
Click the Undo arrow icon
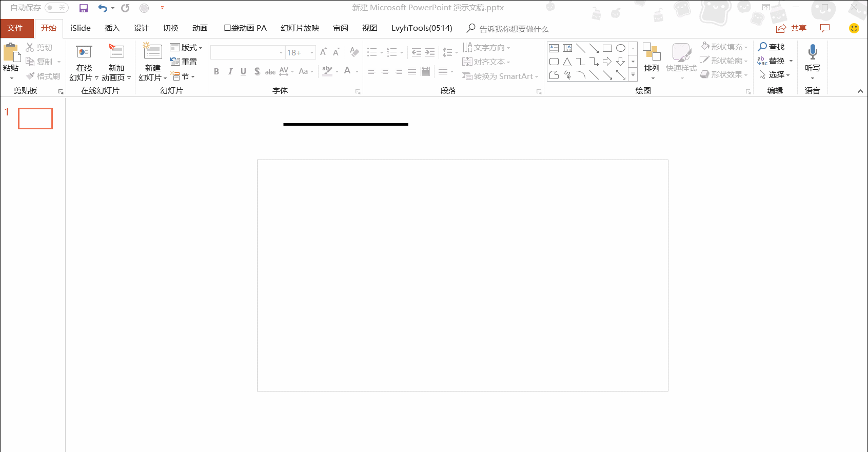click(103, 8)
